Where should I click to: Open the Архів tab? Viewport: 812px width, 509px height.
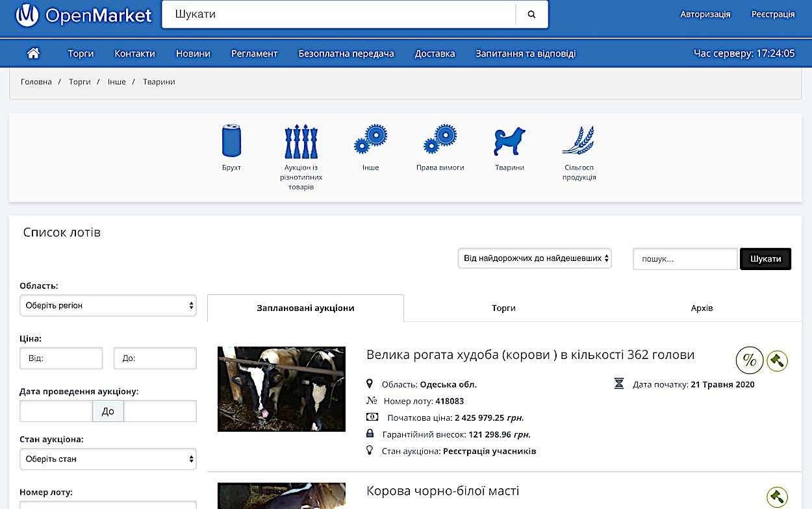[702, 308]
